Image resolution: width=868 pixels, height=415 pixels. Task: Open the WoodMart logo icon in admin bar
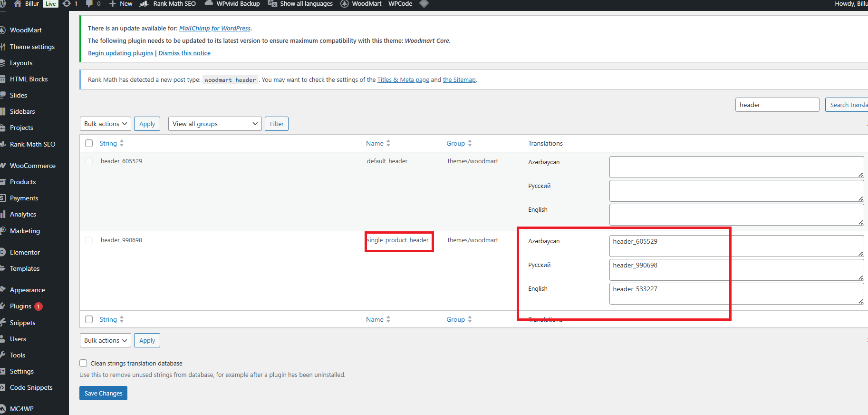pyautogui.click(x=345, y=4)
